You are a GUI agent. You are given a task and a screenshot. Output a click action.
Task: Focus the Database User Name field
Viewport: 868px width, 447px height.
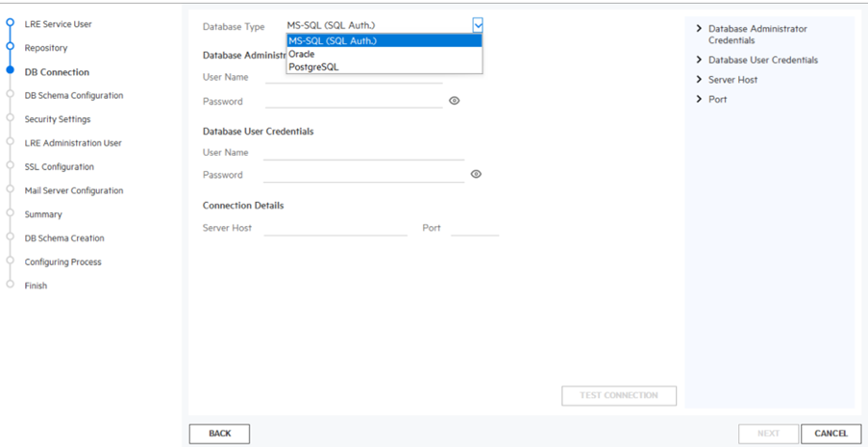click(x=363, y=152)
